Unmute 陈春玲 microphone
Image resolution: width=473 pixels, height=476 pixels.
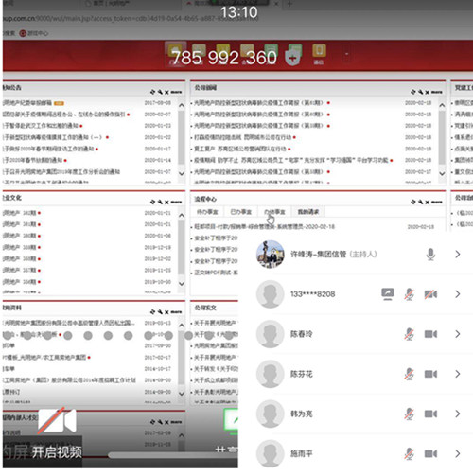(x=410, y=334)
